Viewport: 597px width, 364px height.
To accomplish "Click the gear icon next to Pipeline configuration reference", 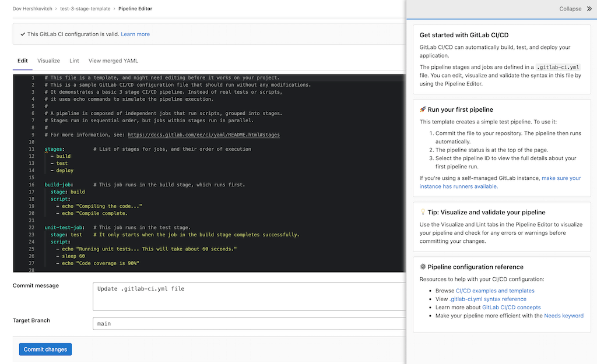I will click(423, 267).
